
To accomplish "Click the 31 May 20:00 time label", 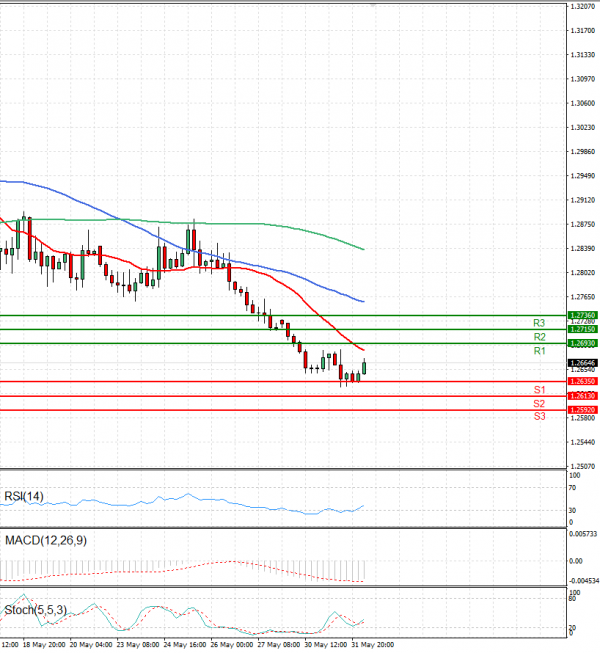I will (x=371, y=645).
